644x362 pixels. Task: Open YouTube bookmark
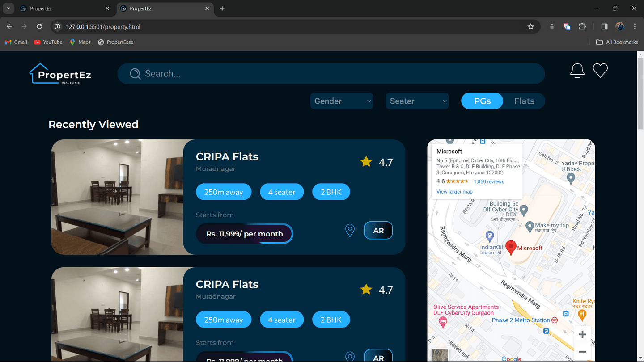[x=48, y=42]
